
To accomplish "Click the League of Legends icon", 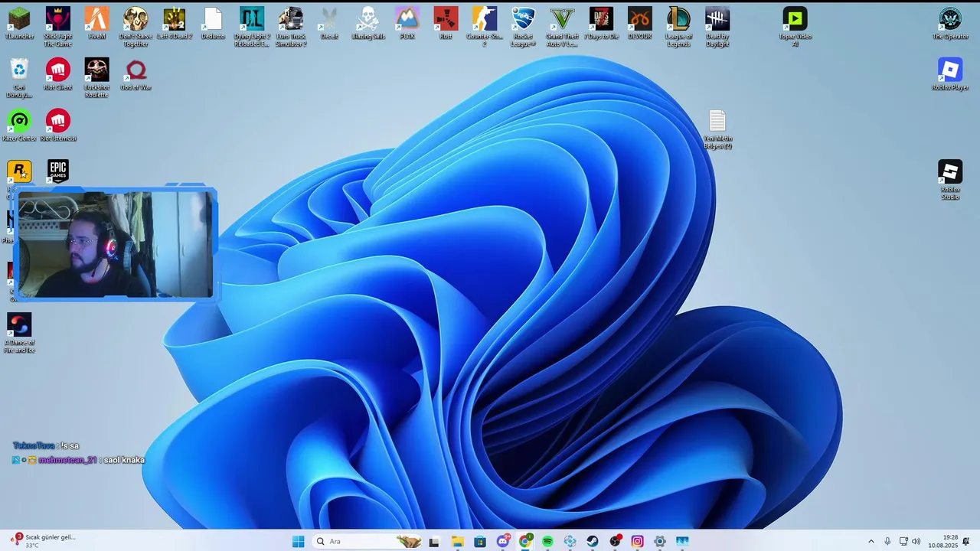I will pyautogui.click(x=678, y=27).
